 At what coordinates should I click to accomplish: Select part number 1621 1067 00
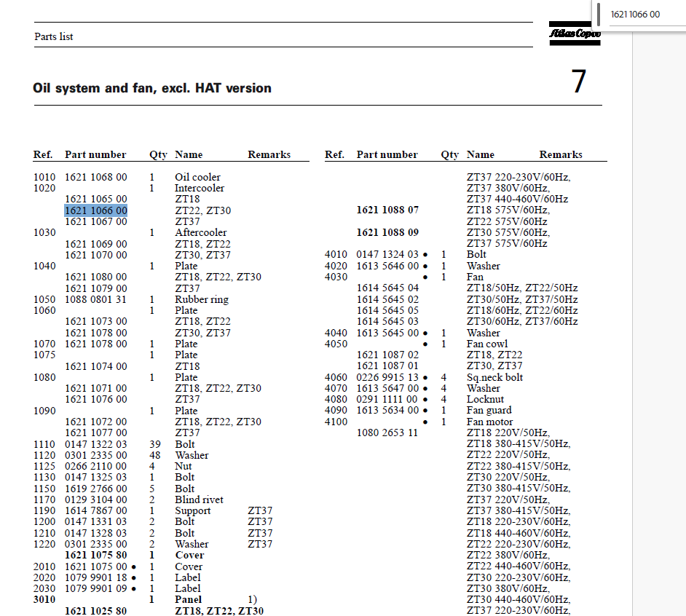96,222
